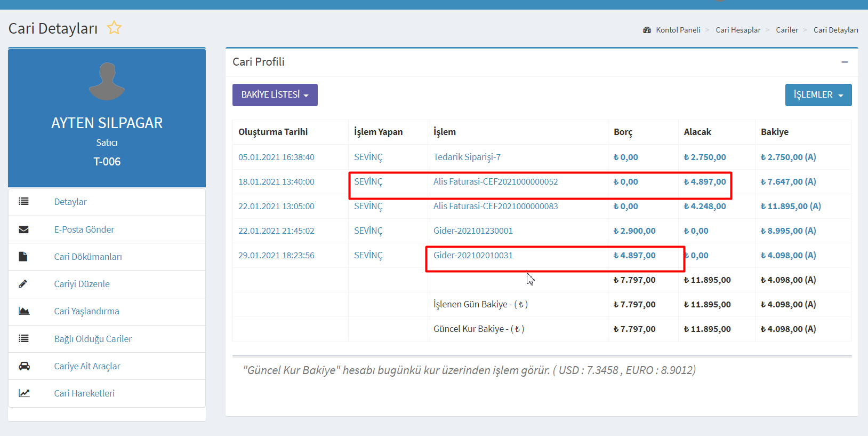Go to Kontol Paneli breadcrumb
The width and height of the screenshot is (868, 436).
pyautogui.click(x=678, y=30)
